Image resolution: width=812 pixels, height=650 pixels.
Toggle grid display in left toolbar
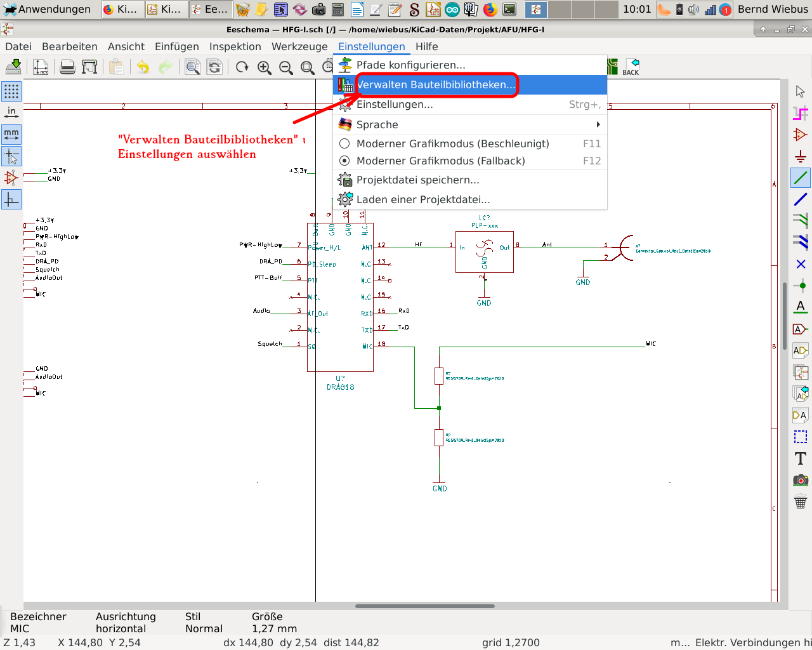coord(11,91)
